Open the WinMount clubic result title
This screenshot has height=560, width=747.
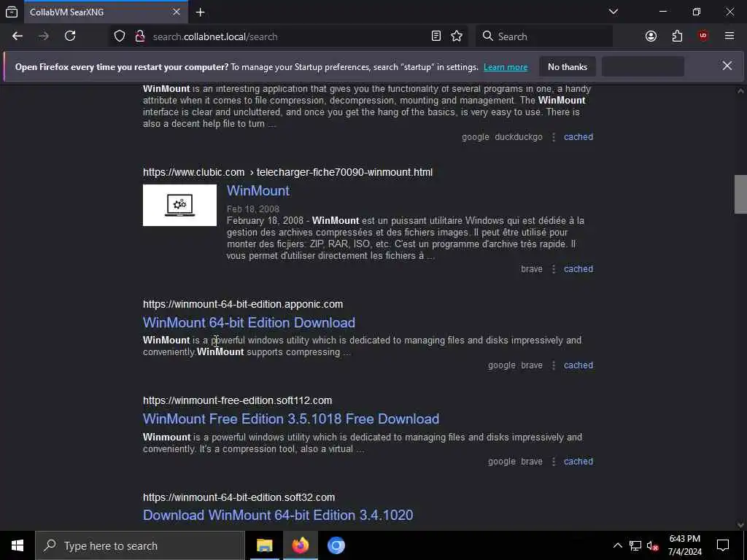click(x=258, y=191)
